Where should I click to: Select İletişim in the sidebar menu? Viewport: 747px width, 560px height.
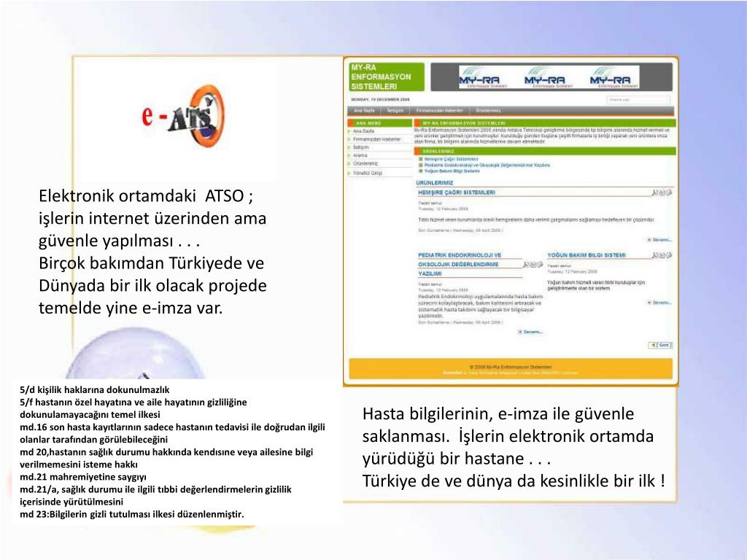(x=360, y=147)
